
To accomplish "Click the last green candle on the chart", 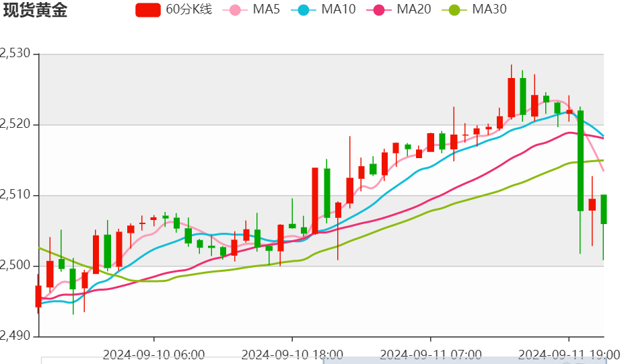I will [x=604, y=209].
